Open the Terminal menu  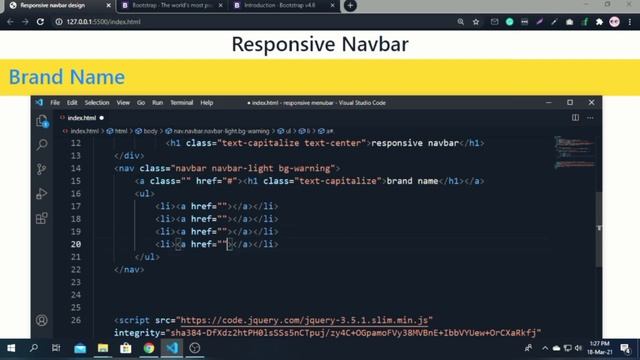point(182,102)
